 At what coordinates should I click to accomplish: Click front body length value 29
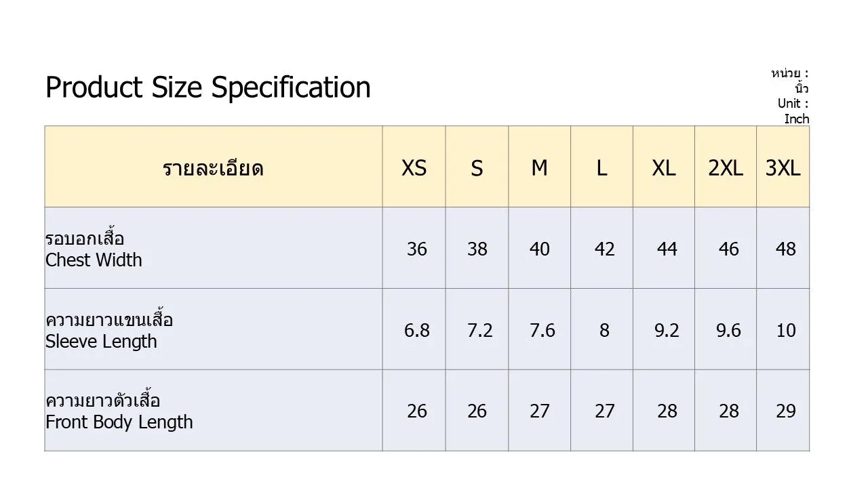coord(785,411)
